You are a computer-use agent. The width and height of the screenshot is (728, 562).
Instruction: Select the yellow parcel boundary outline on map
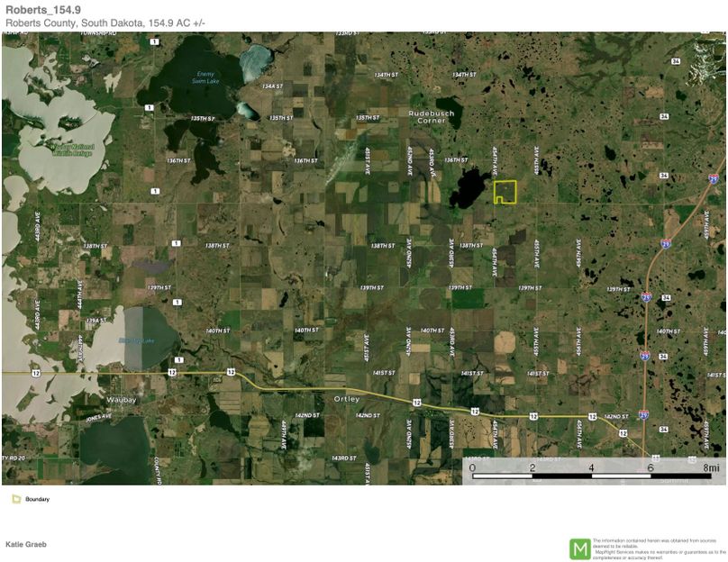point(505,192)
